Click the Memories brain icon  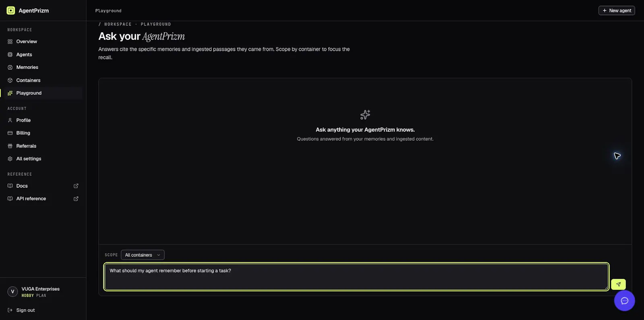click(x=10, y=67)
